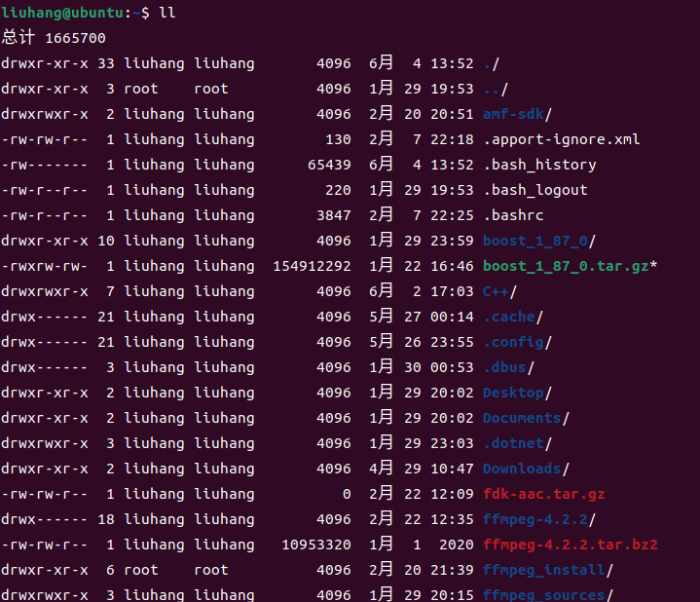The image size is (700, 602).
Task: Click the boost_1_87_0.tar.gz* filename
Action: [571, 267]
